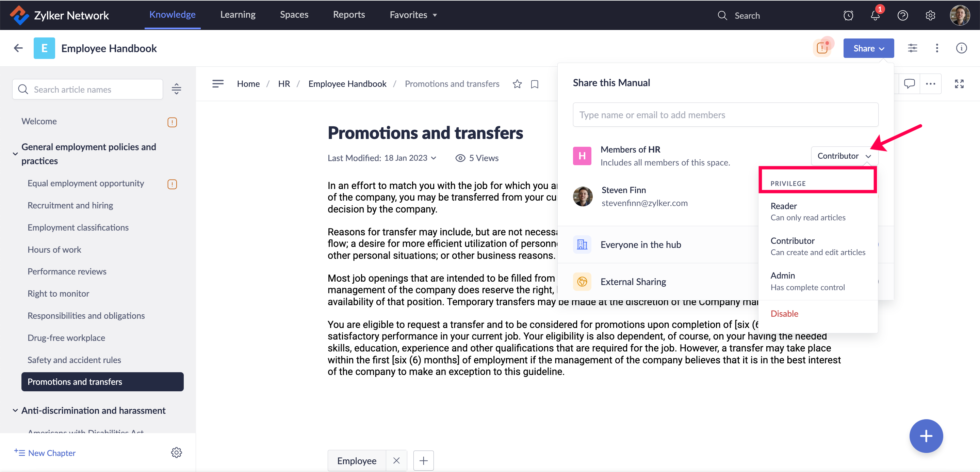980x472 pixels.
Task: Open the manual preferences sliders icon
Action: 912,48
